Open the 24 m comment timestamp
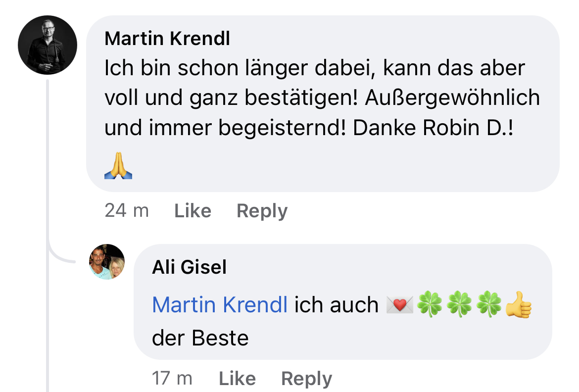 (x=127, y=210)
